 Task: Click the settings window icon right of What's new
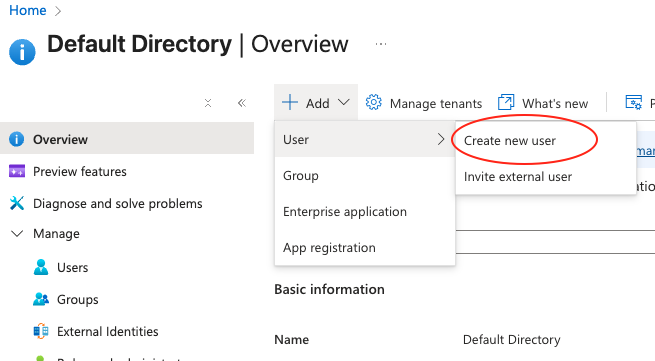pyautogui.click(x=633, y=102)
